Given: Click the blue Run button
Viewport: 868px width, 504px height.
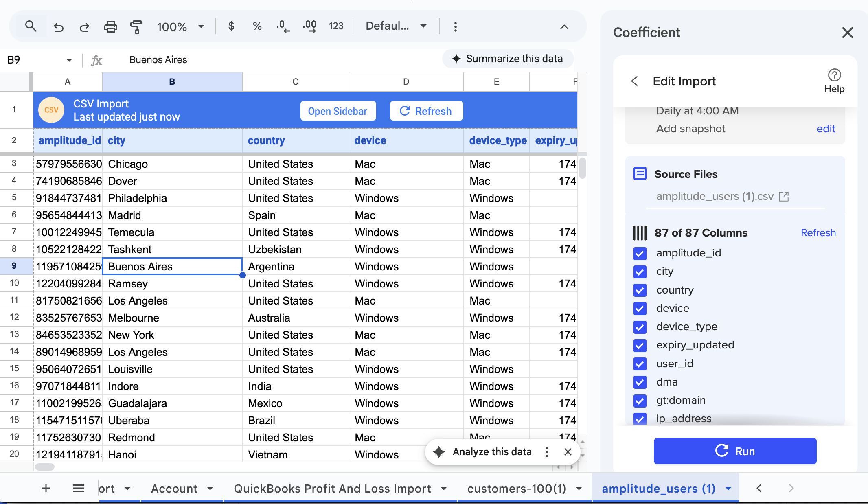Looking at the screenshot, I should pos(735,451).
